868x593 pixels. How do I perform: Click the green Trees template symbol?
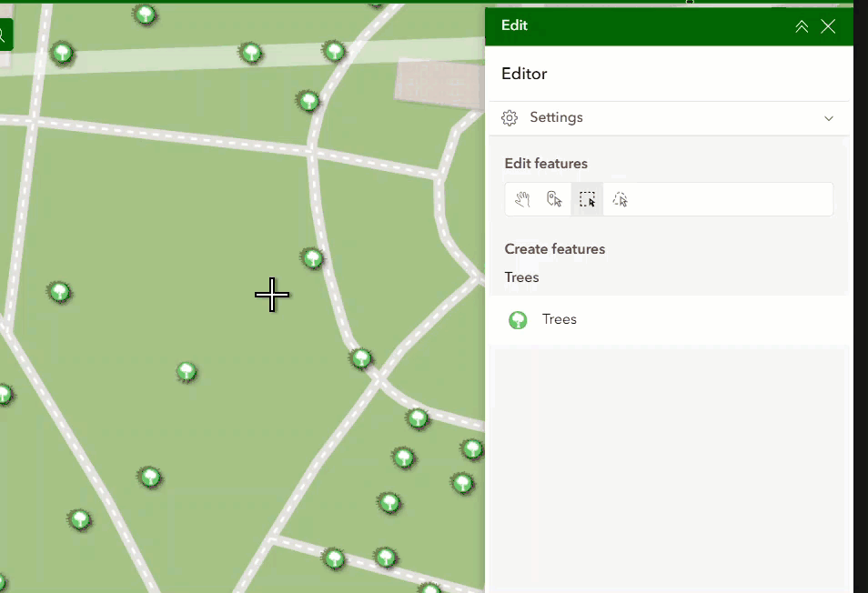click(518, 320)
